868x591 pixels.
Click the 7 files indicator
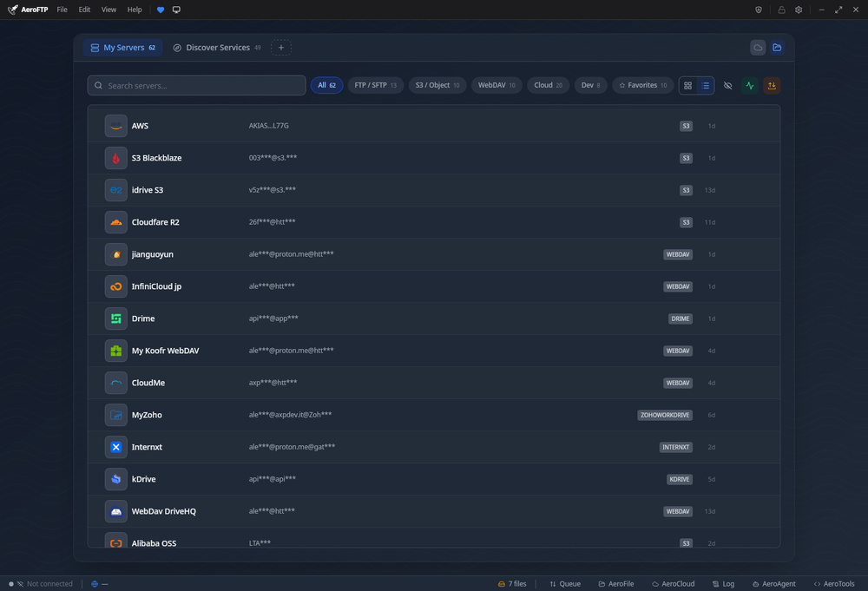(x=513, y=583)
